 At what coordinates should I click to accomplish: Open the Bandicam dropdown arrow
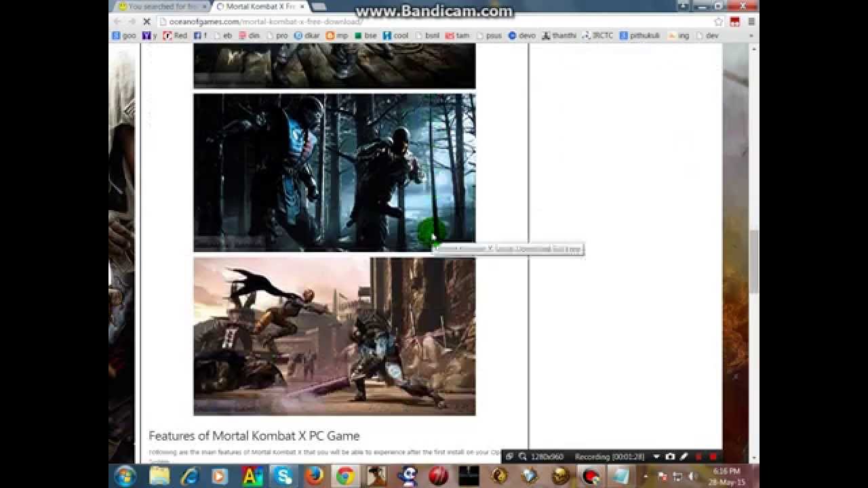[x=656, y=457]
